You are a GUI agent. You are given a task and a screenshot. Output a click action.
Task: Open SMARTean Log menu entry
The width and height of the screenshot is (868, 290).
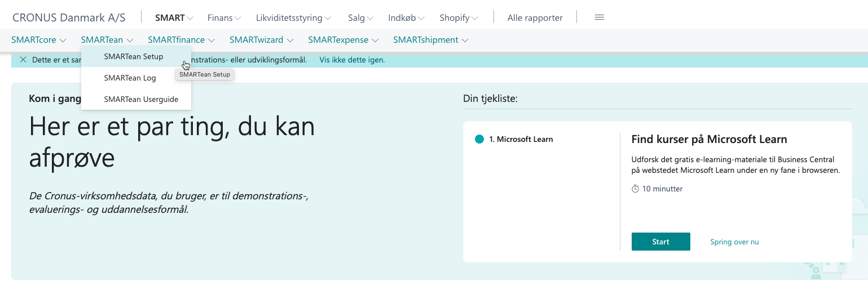[130, 78]
